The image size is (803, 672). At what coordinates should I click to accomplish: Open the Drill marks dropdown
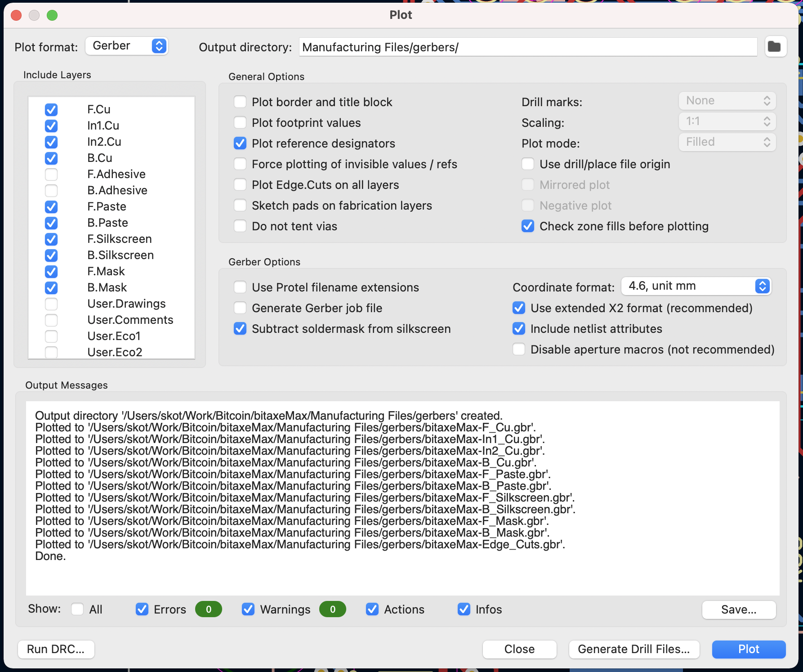[727, 101]
